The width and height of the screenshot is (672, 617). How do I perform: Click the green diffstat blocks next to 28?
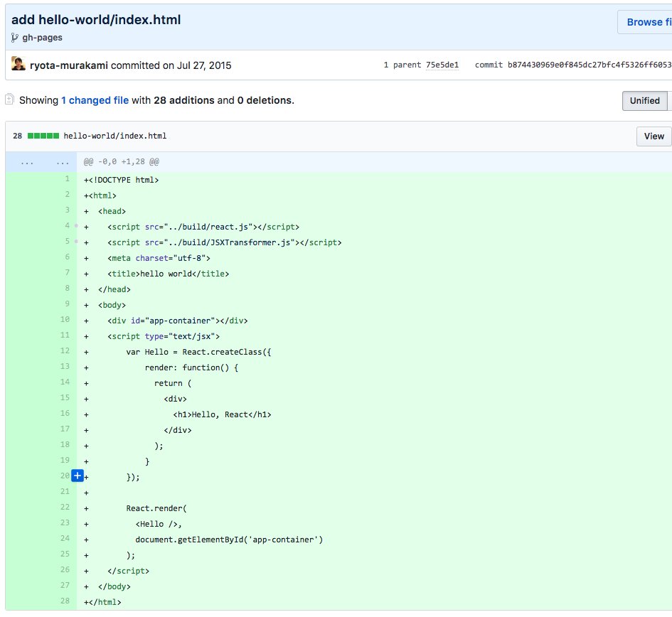pos(43,136)
